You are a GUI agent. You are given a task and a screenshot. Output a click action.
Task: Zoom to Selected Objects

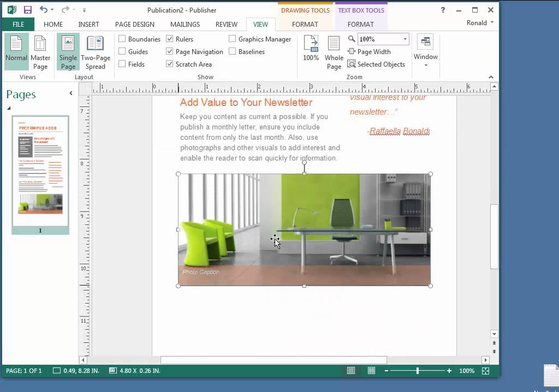coord(377,64)
